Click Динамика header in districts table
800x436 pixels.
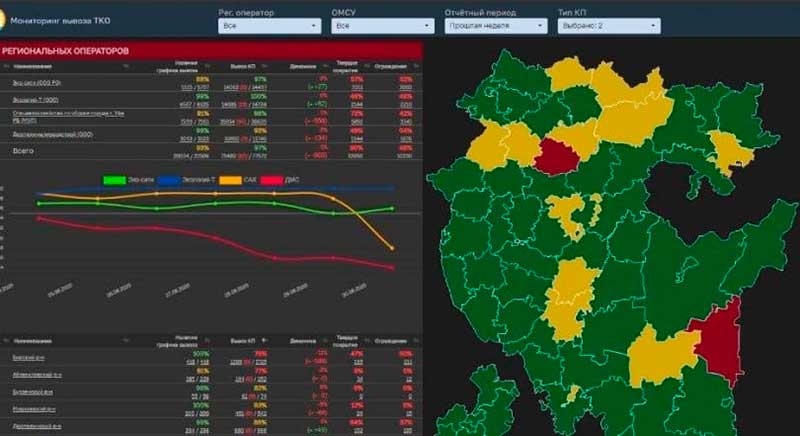[x=303, y=341]
